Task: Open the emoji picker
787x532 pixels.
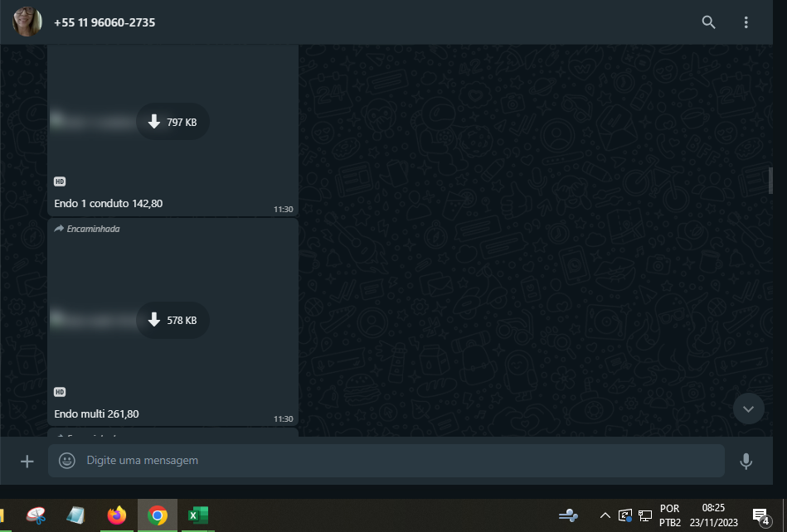Action: [66, 460]
